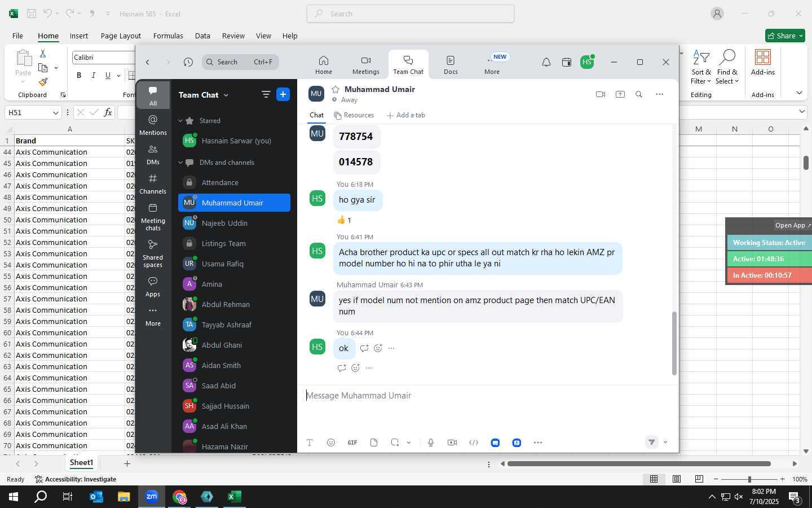The height and width of the screenshot is (508, 812).
Task: Expand the Excel formula bar
Action: pos(802,112)
